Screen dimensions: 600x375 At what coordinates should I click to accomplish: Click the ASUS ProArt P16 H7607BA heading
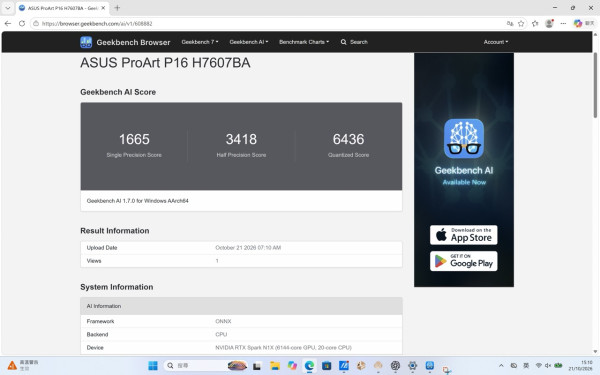click(x=165, y=63)
